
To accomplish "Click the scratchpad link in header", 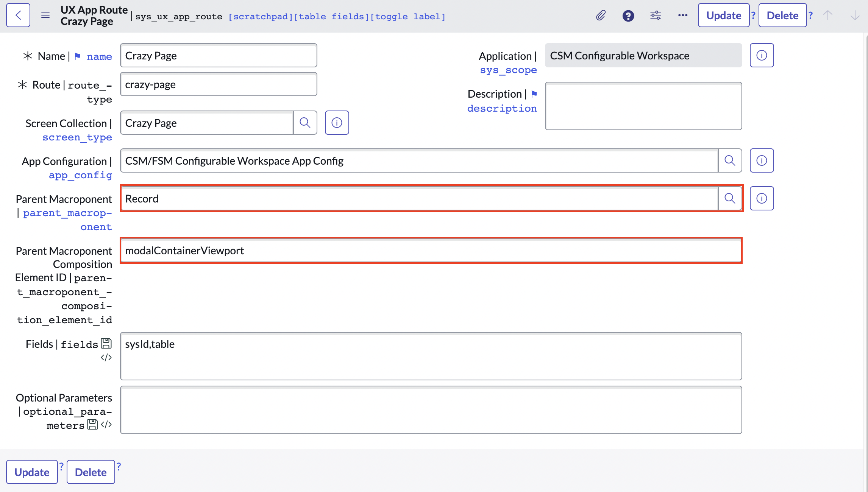I will 261,17.
